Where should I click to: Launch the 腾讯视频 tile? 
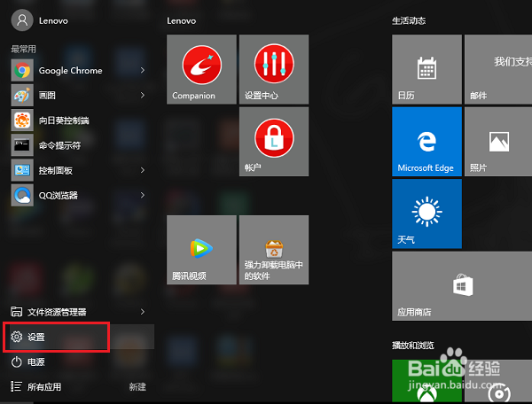click(x=201, y=250)
